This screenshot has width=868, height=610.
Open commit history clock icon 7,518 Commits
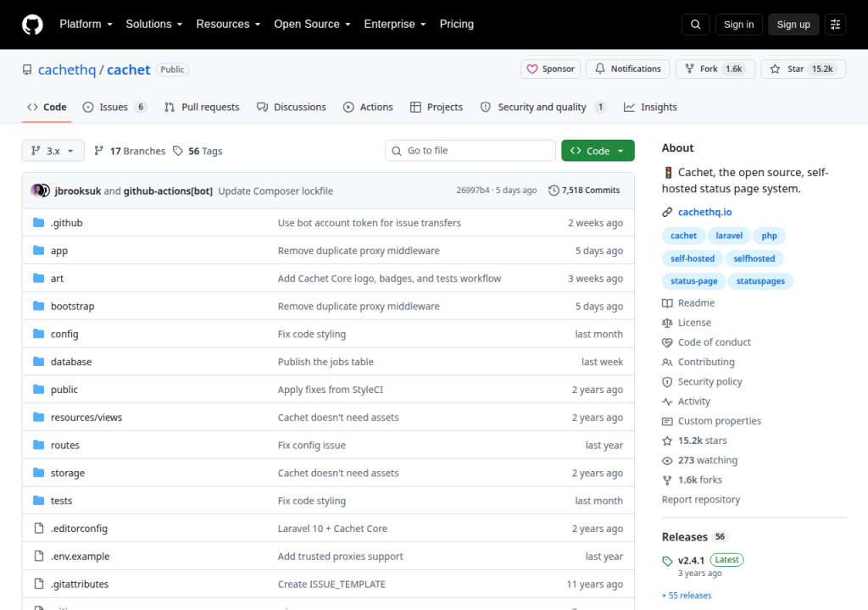[x=584, y=191]
